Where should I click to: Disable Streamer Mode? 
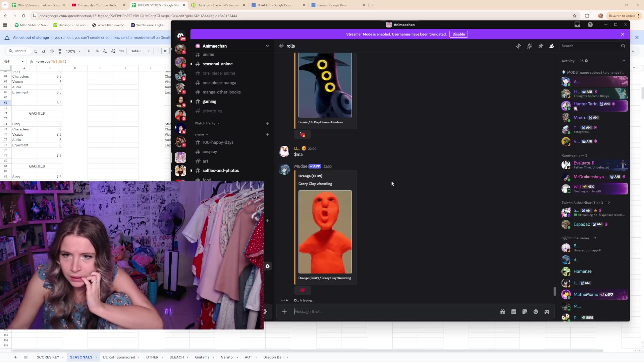coord(459,34)
